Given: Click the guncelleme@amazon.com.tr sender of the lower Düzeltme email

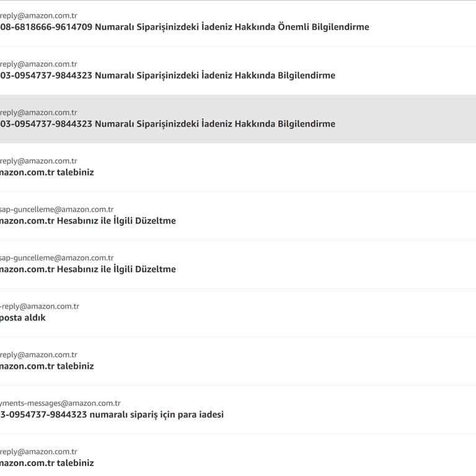Looking at the screenshot, I should click(x=57, y=258).
